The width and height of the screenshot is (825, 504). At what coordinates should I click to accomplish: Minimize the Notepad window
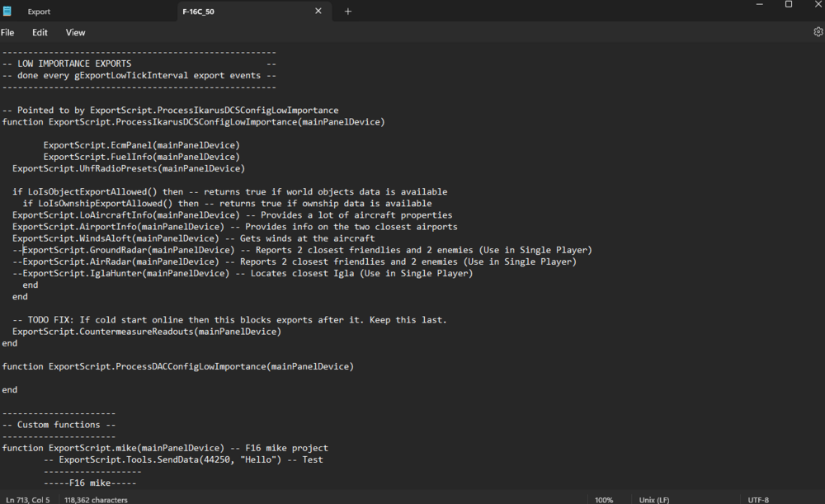point(759,5)
